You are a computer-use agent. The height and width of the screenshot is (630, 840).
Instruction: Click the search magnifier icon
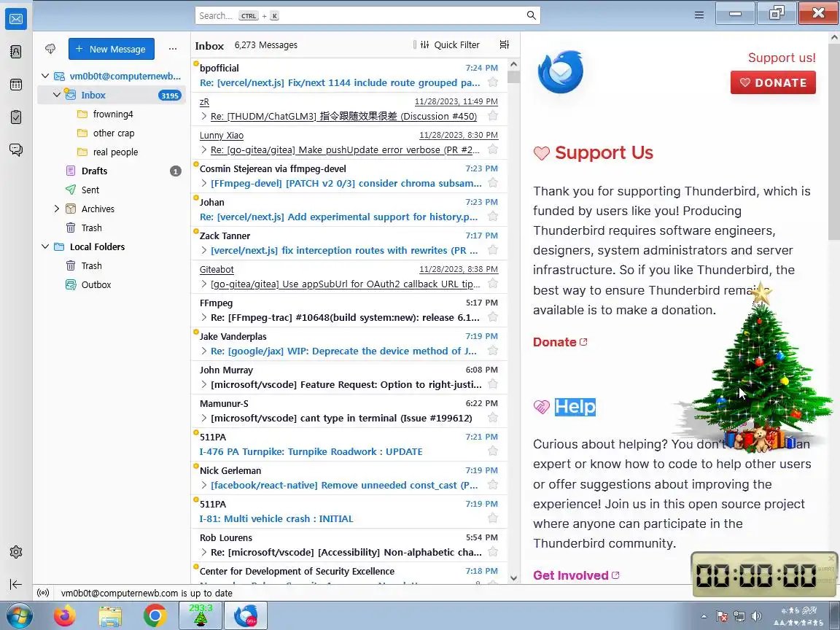tap(531, 15)
